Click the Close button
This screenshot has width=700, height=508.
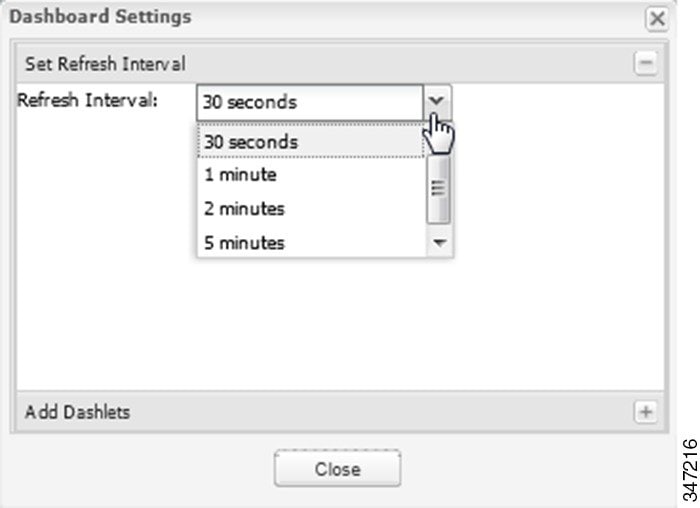337,469
